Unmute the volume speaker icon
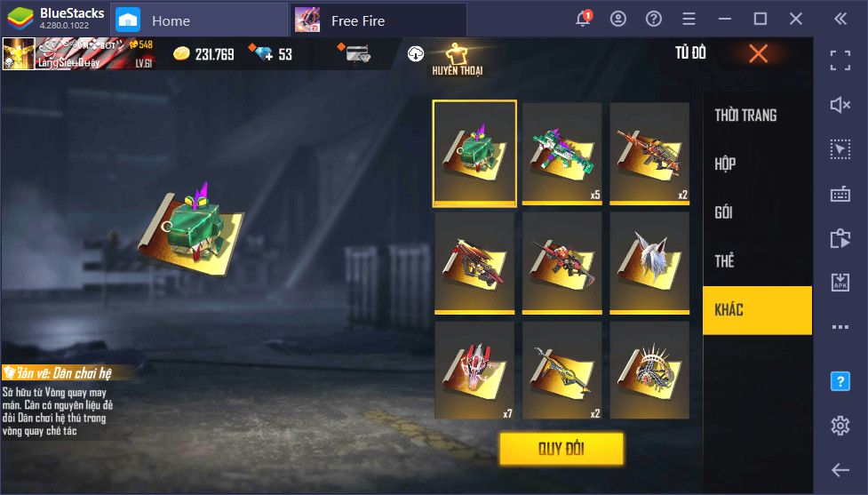 coord(840,105)
